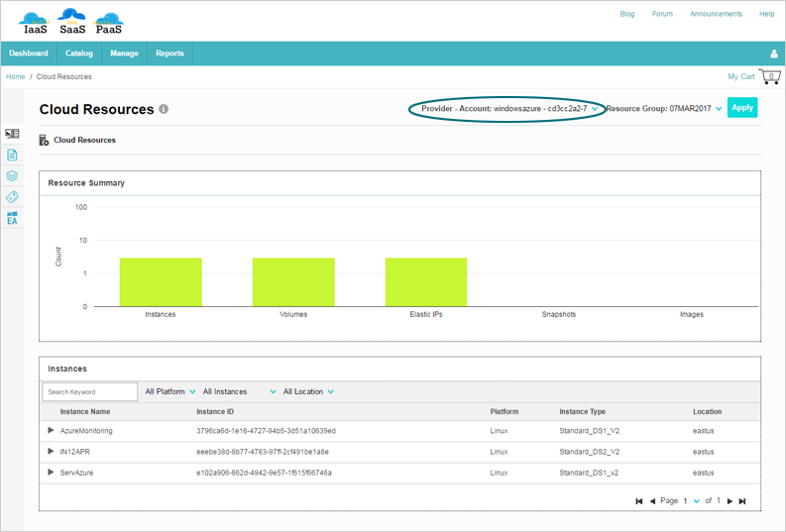Click instance ID starting with e102a906
The height and width of the screenshot is (532, 786).
pyautogui.click(x=265, y=473)
